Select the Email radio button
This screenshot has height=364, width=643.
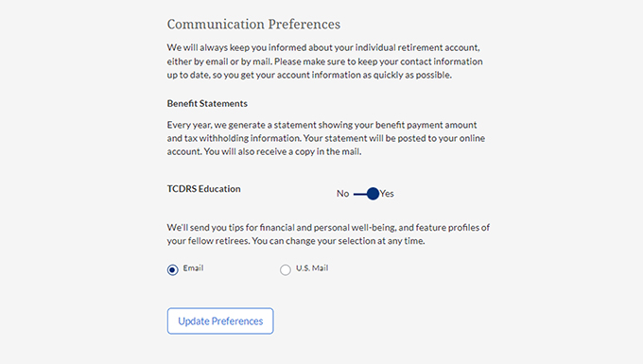pyautogui.click(x=173, y=269)
